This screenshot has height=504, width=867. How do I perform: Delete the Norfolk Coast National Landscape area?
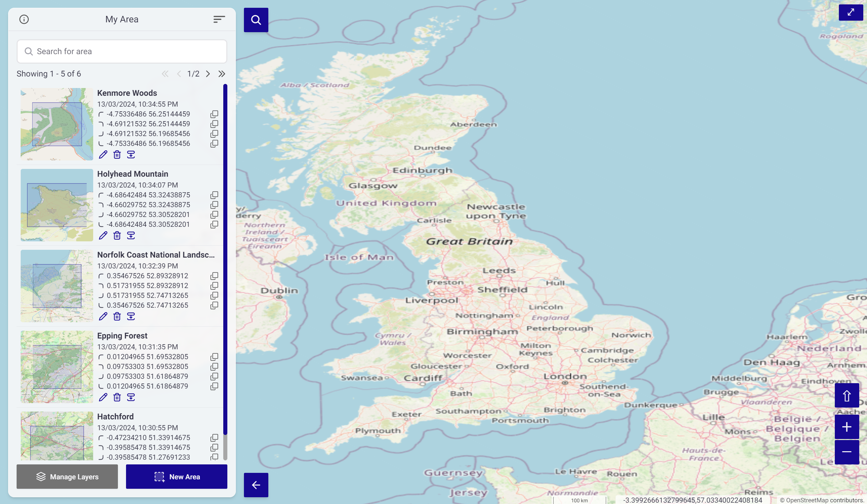coord(117,316)
